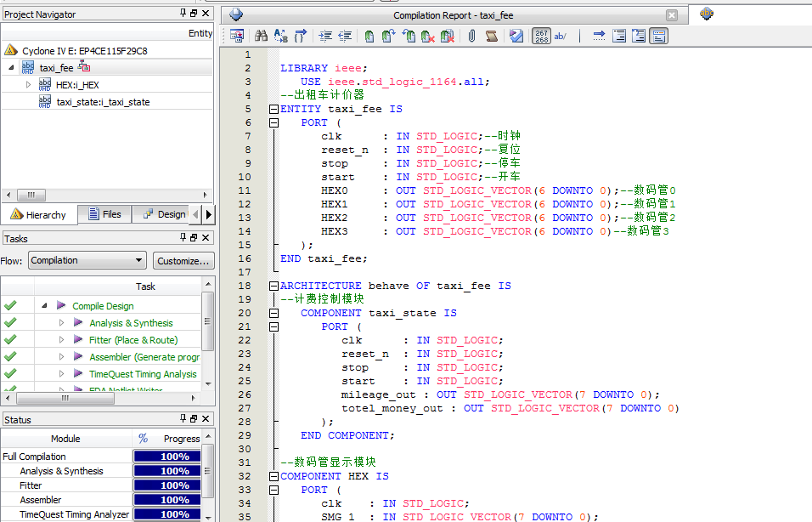Select taxi_state:i_taxi_state entity
The image size is (812, 522).
pos(103,102)
